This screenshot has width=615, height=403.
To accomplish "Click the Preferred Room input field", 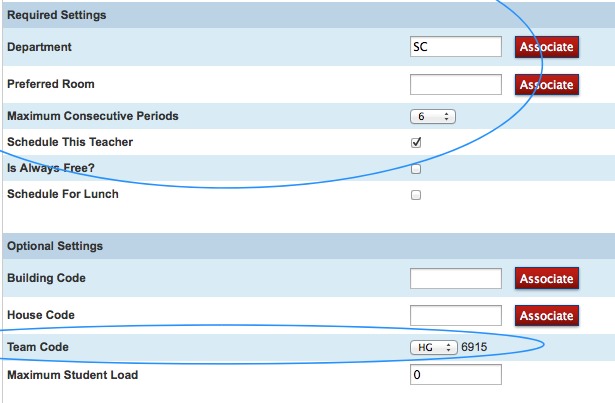I will point(455,85).
